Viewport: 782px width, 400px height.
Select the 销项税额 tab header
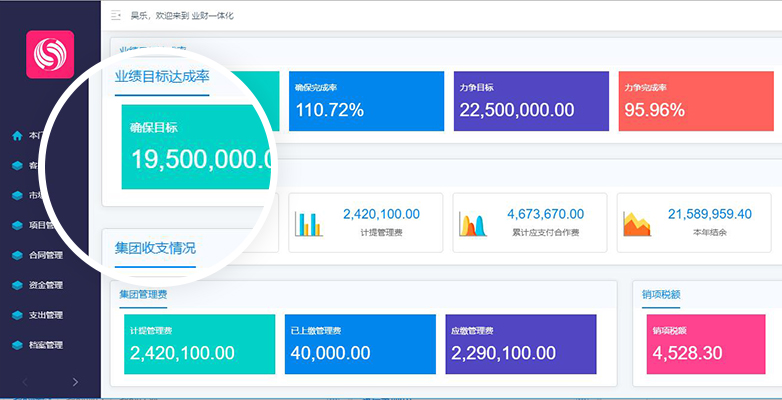pyautogui.click(x=661, y=294)
